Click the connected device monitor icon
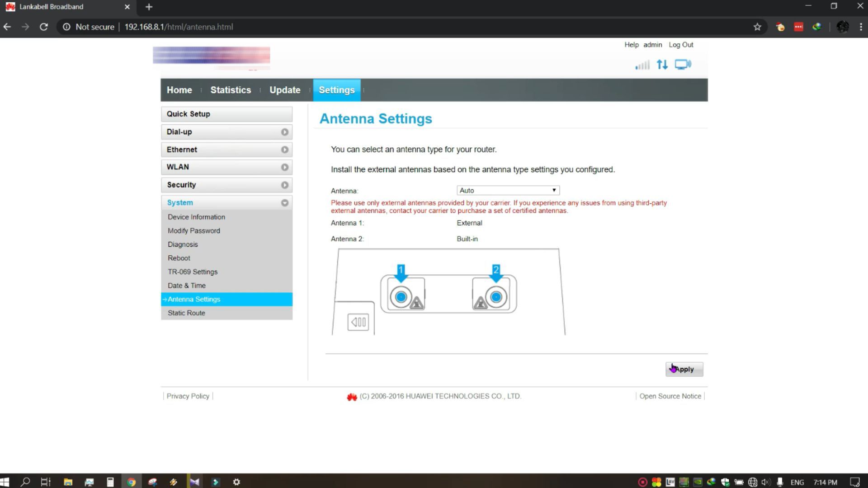This screenshot has width=868, height=488. coord(683,64)
